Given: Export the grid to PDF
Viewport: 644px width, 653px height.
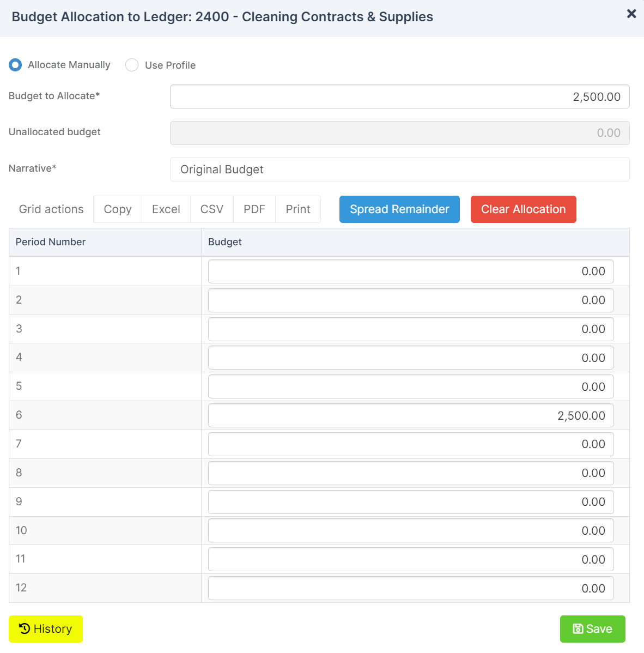Looking at the screenshot, I should pos(254,209).
